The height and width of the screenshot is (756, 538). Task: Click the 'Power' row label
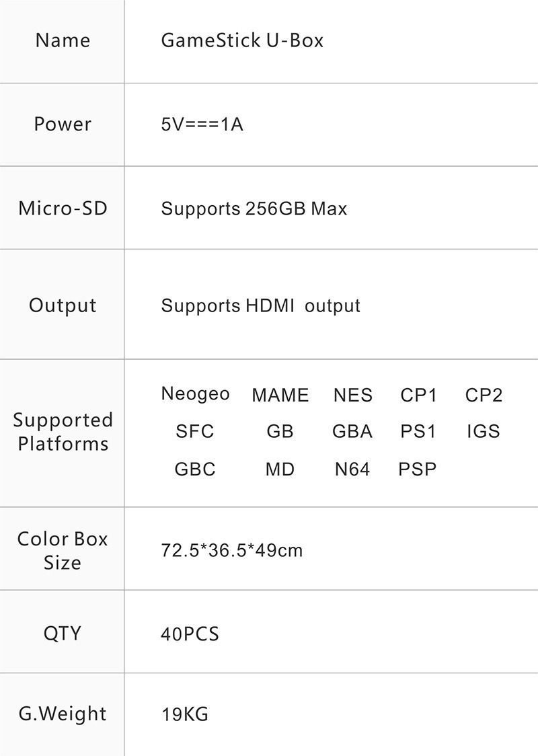tap(63, 124)
